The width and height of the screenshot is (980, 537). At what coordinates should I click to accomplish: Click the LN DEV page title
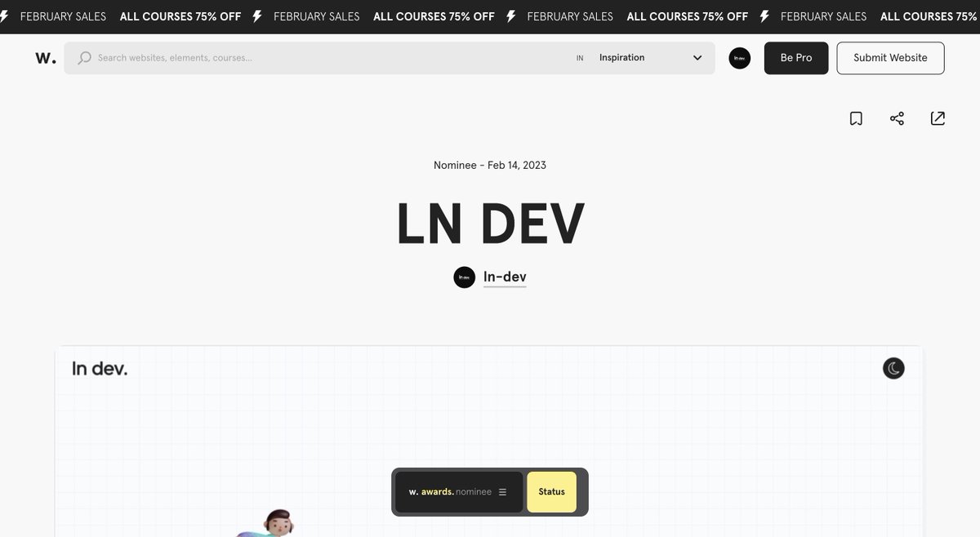point(490,224)
